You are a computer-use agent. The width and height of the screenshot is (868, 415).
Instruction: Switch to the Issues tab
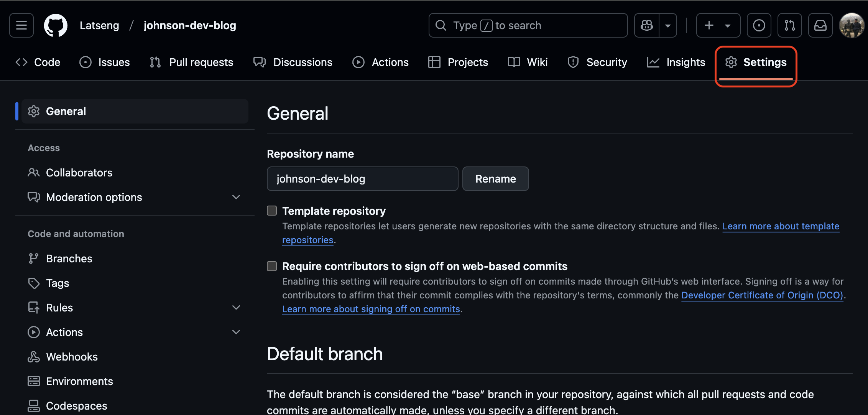[x=105, y=62]
